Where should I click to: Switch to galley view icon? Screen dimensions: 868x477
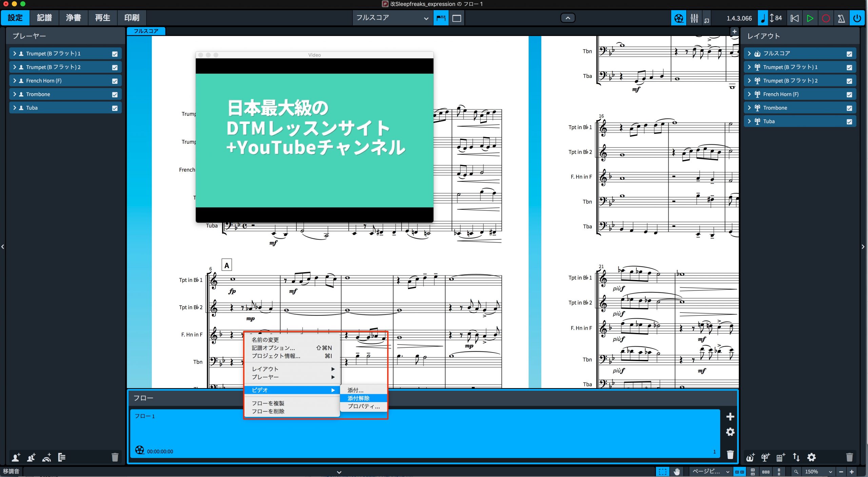(457, 18)
